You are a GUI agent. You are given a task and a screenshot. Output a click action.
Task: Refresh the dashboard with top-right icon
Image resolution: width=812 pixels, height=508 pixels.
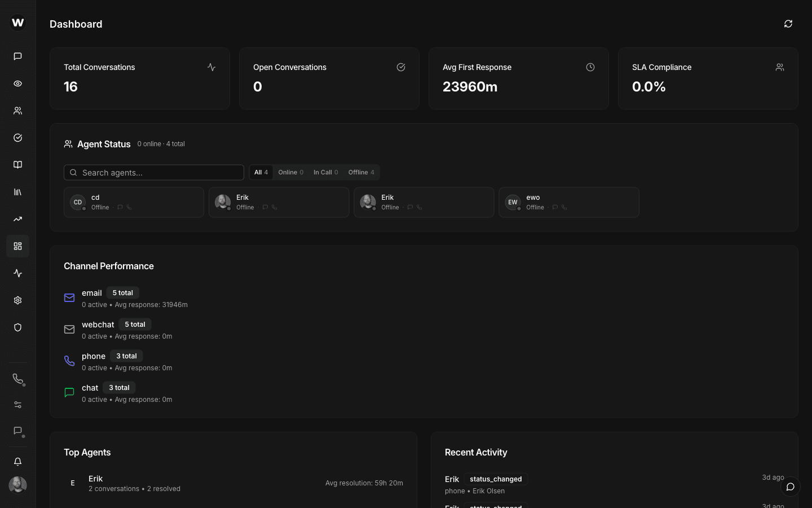[x=788, y=24]
